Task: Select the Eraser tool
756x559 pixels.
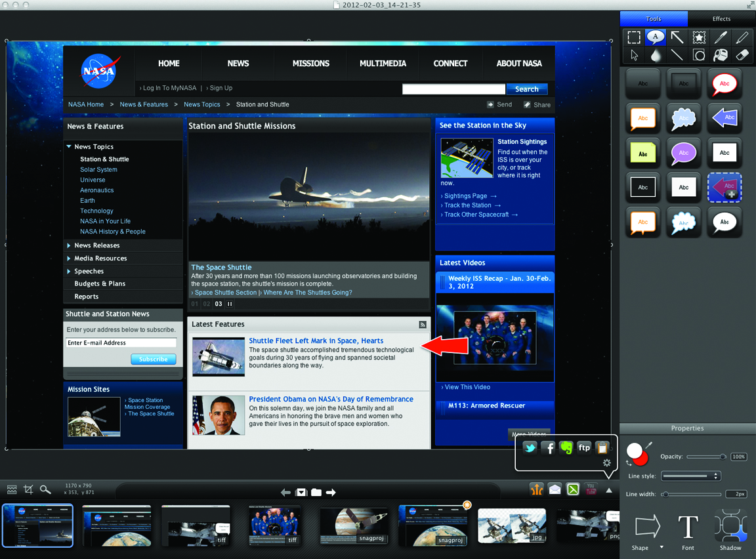Action: pyautogui.click(x=742, y=56)
